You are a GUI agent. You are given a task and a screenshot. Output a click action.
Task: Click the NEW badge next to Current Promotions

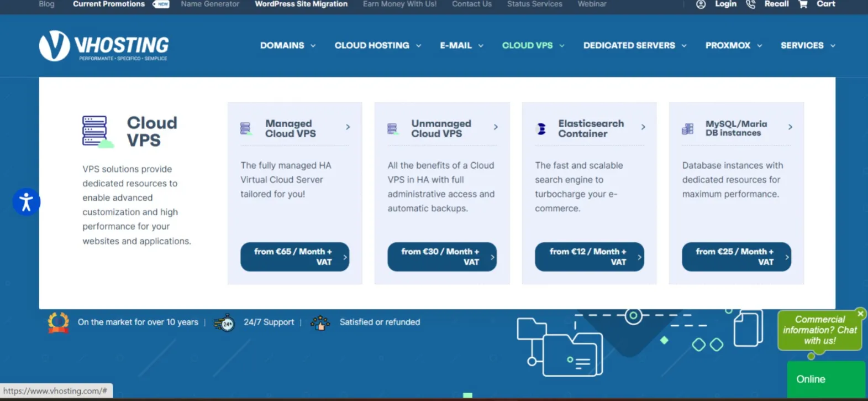pyautogui.click(x=161, y=4)
